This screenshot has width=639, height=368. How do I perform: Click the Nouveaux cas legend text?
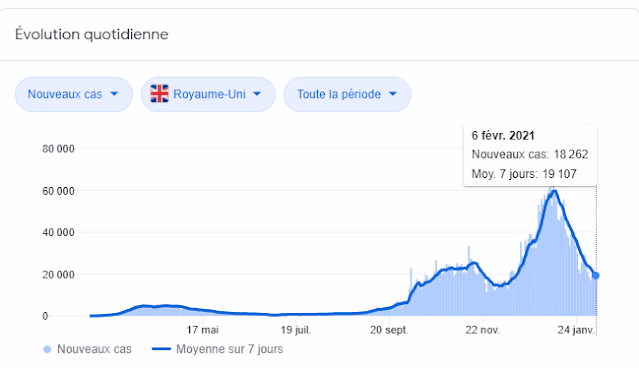94,349
